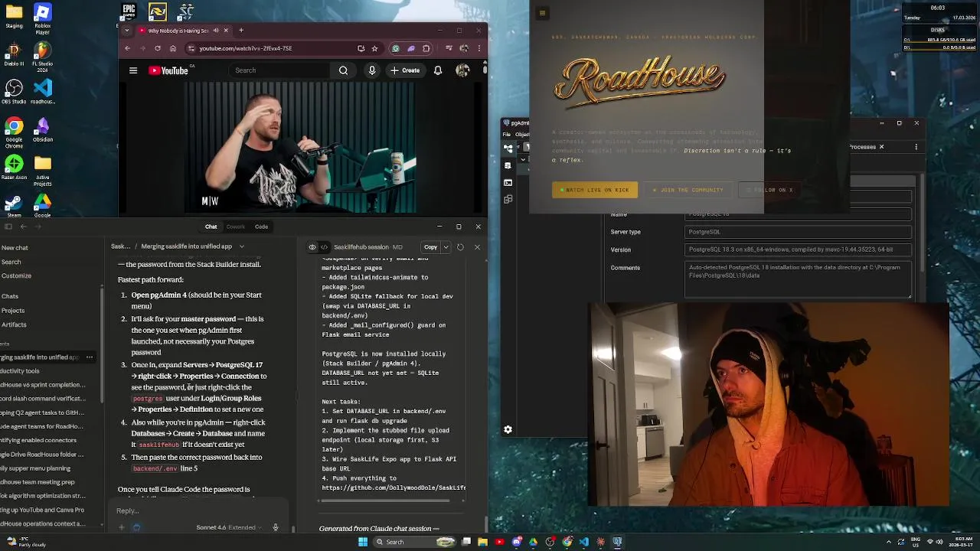This screenshot has width=980, height=551.
Task: Click the Claude back navigation arrow
Action: (x=23, y=227)
